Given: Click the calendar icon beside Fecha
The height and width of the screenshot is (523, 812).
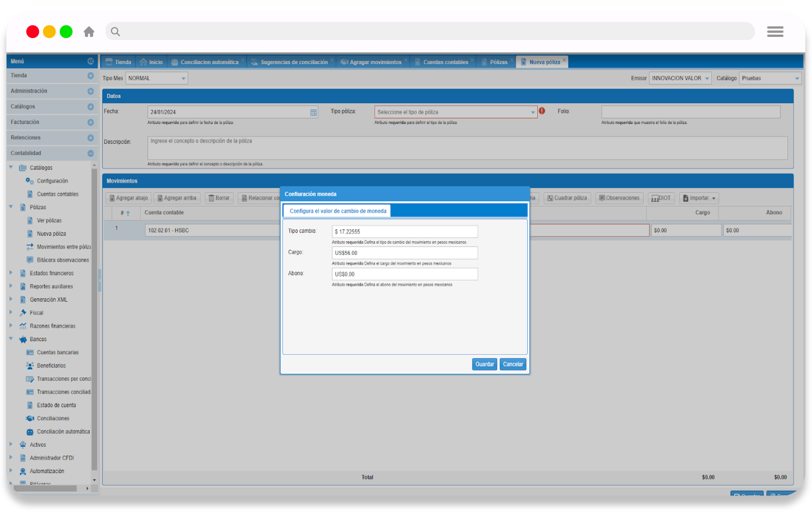Looking at the screenshot, I should coord(313,112).
